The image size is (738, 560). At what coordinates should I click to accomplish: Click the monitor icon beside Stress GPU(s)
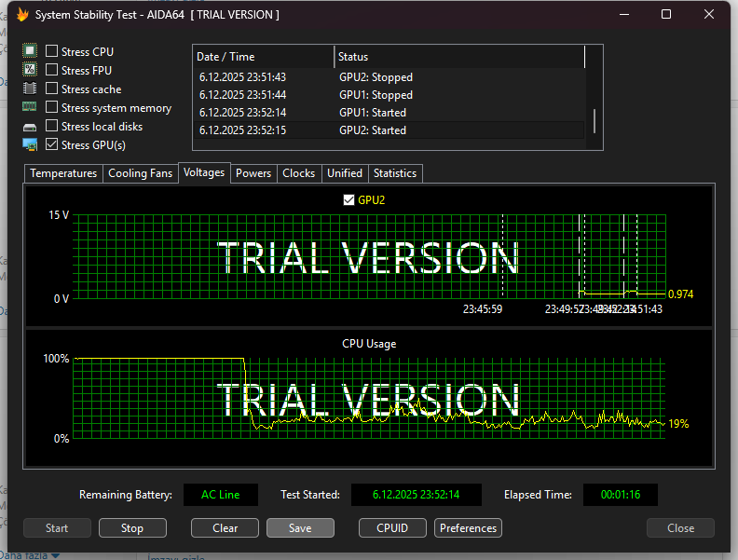30,145
